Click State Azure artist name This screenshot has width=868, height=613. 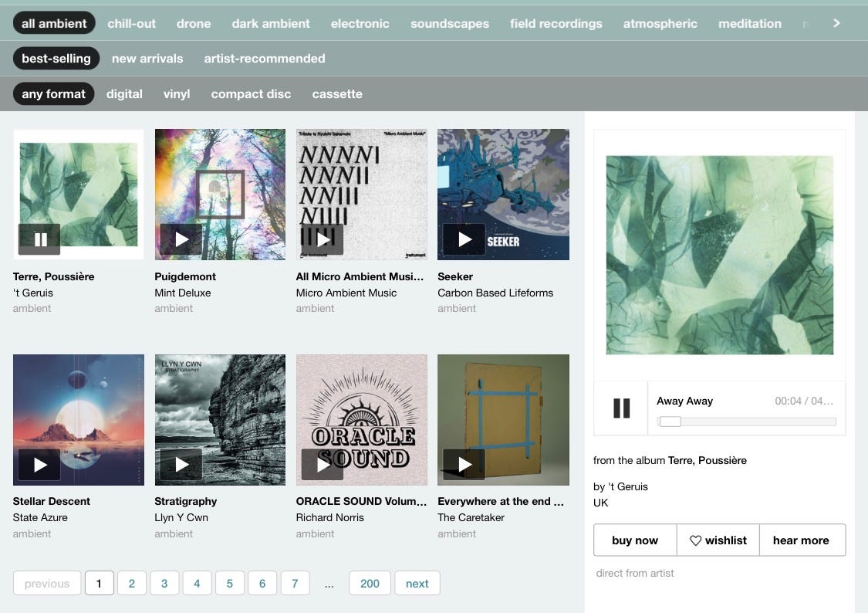[40, 517]
